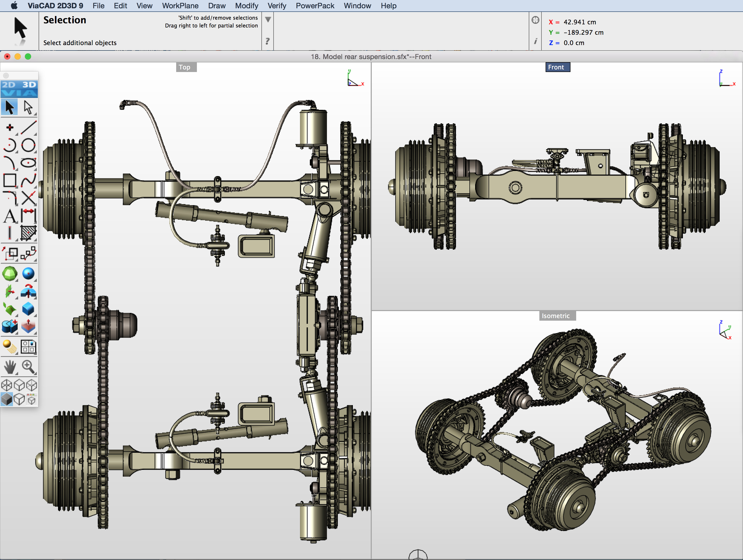Choose the Circle drawing tool
743x560 pixels.
[28, 145]
